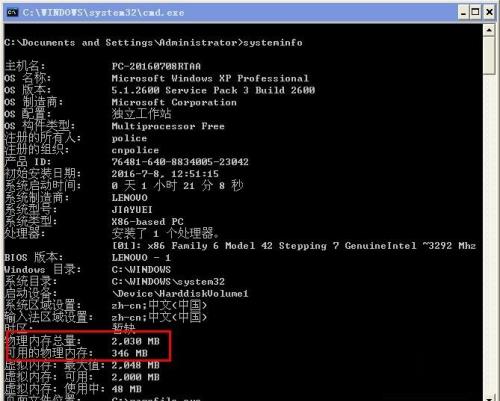Click the vertical scrollbar thumb
The height and width of the screenshot is (401, 500).
click(489, 56)
